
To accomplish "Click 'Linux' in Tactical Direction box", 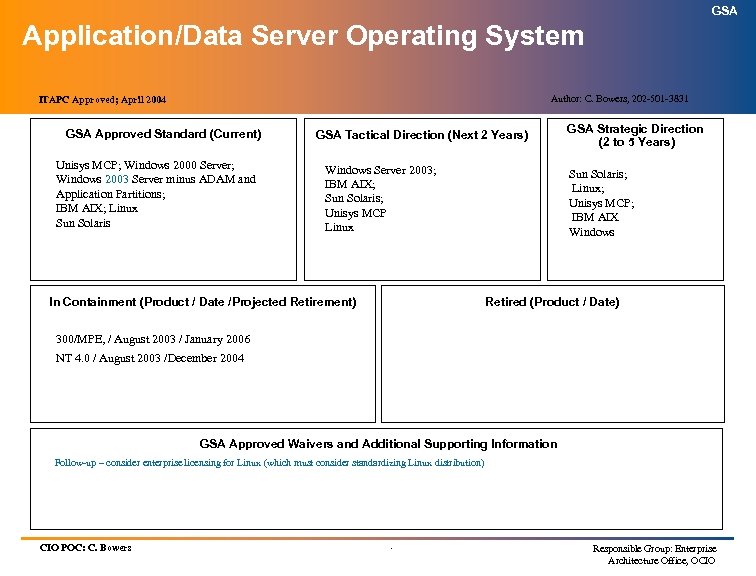I will (339, 227).
